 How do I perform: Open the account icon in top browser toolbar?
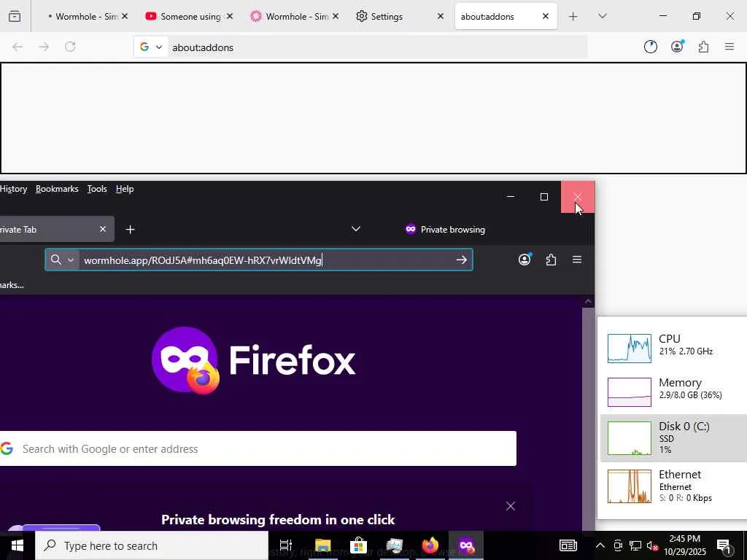pyautogui.click(x=677, y=46)
